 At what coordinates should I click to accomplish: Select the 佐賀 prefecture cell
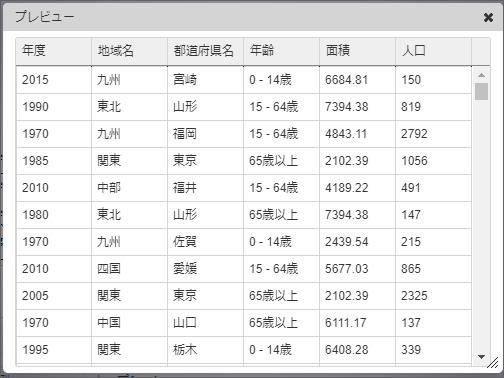point(205,242)
